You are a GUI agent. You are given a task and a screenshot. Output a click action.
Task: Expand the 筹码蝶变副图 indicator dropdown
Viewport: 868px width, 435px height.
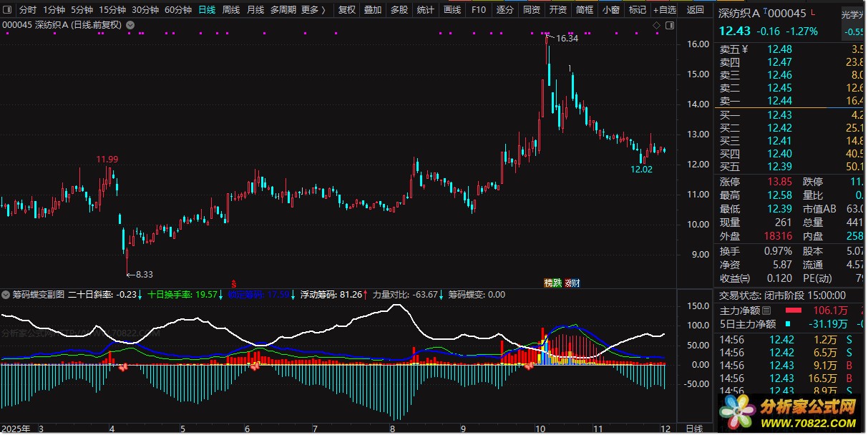click(x=6, y=294)
